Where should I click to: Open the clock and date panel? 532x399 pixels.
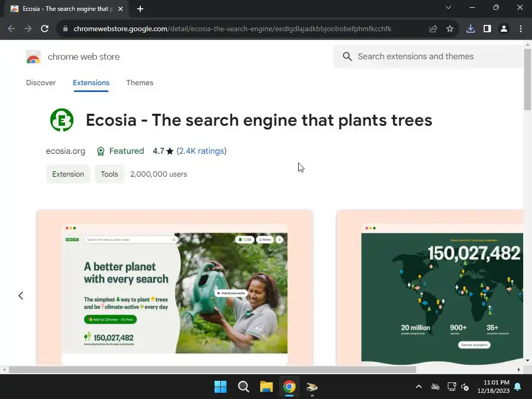[x=494, y=387]
